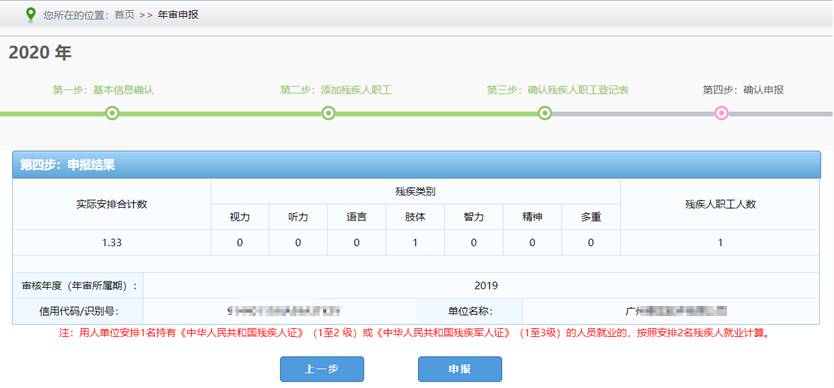
Task: Click the 精神 column header
Action: pyautogui.click(x=532, y=217)
